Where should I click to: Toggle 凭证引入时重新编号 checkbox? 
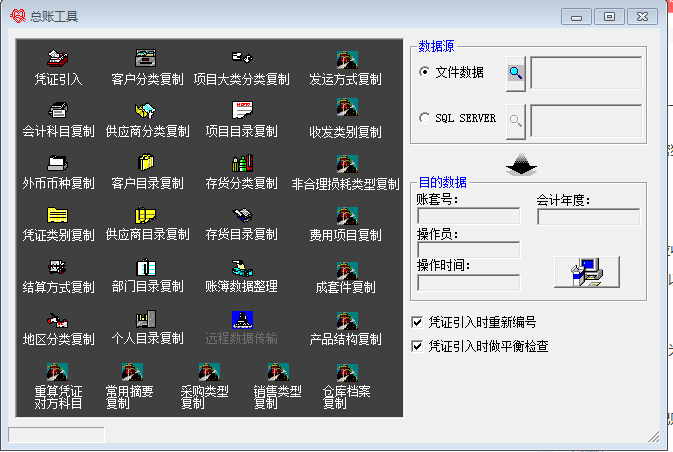tap(417, 322)
